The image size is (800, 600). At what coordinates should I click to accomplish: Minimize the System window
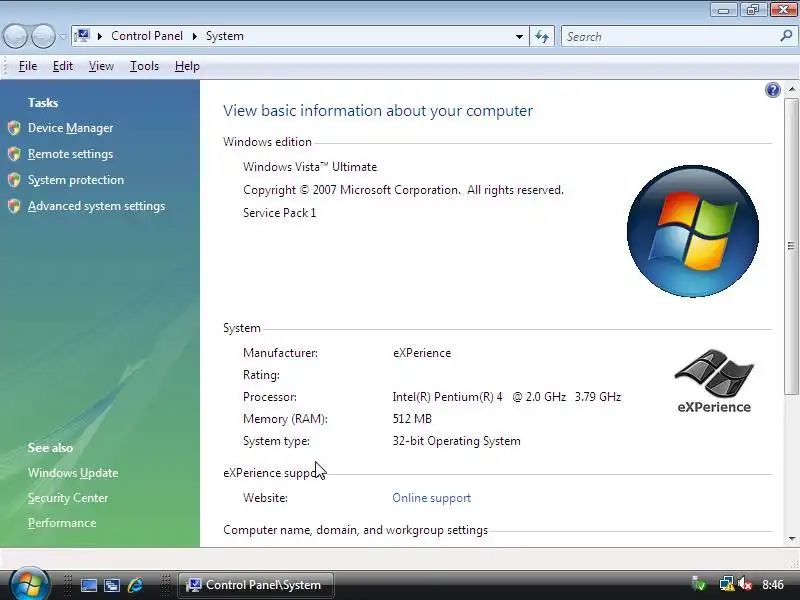[x=723, y=10]
